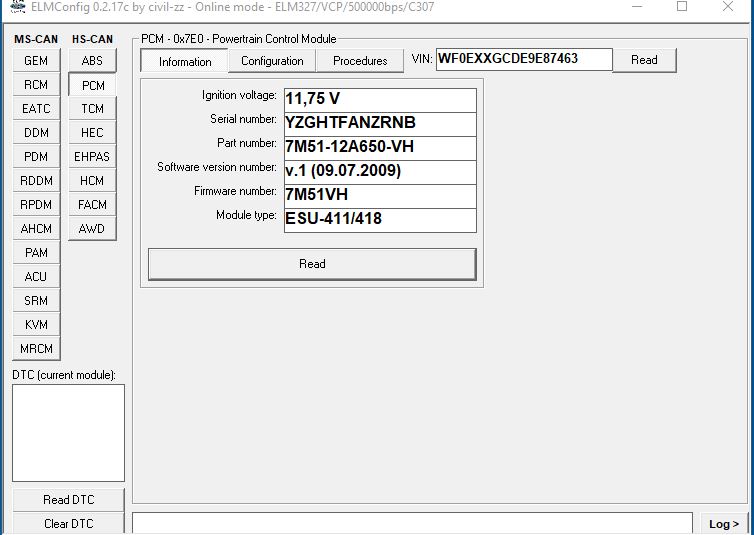Open the HEC module
Viewport: 754px width, 535px height.
92,133
